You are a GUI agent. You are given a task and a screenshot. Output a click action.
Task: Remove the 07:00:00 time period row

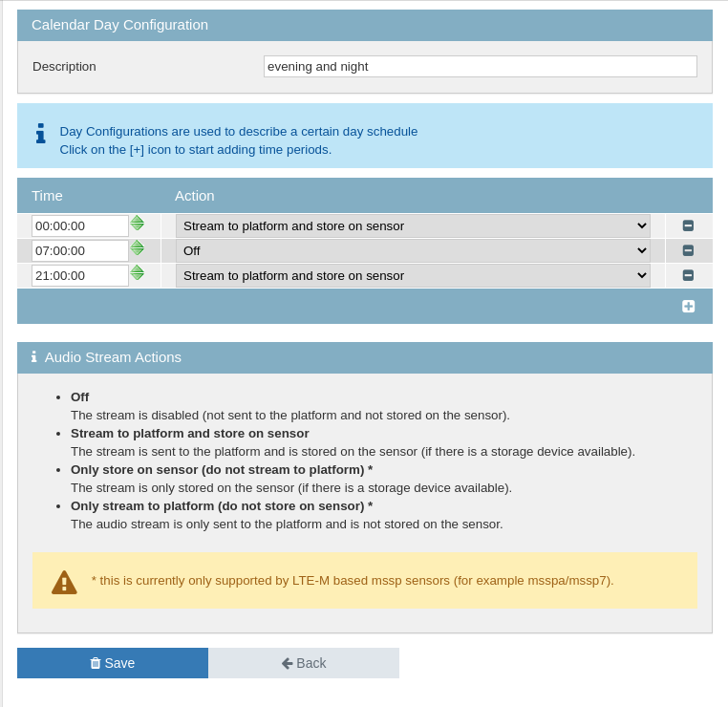tap(688, 250)
